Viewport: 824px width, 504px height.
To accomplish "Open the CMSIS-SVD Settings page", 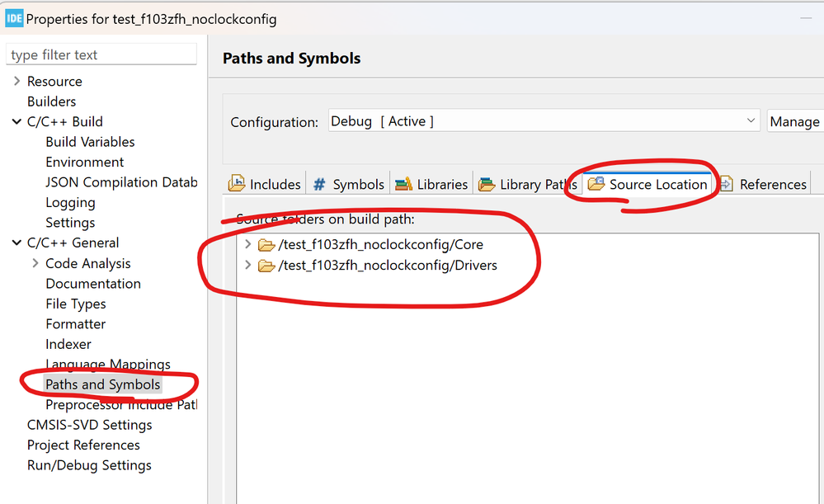I will pyautogui.click(x=89, y=425).
